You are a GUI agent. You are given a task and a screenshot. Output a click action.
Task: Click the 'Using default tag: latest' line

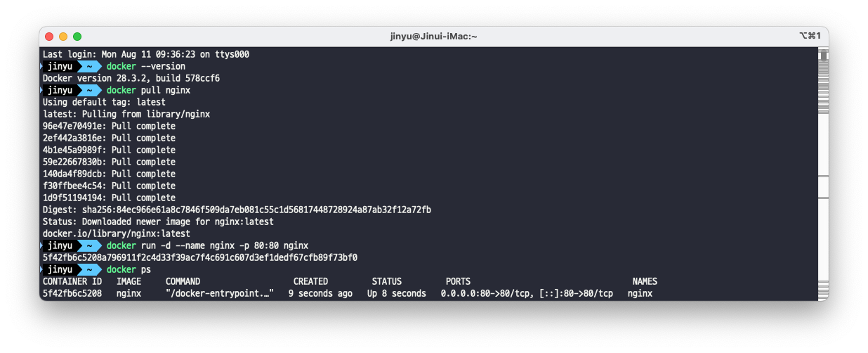(x=104, y=102)
